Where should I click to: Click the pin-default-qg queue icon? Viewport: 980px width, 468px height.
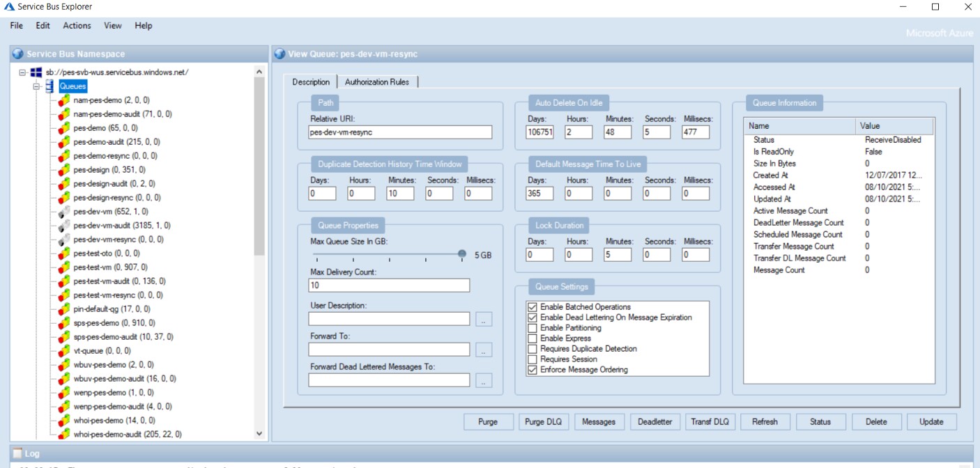point(63,309)
